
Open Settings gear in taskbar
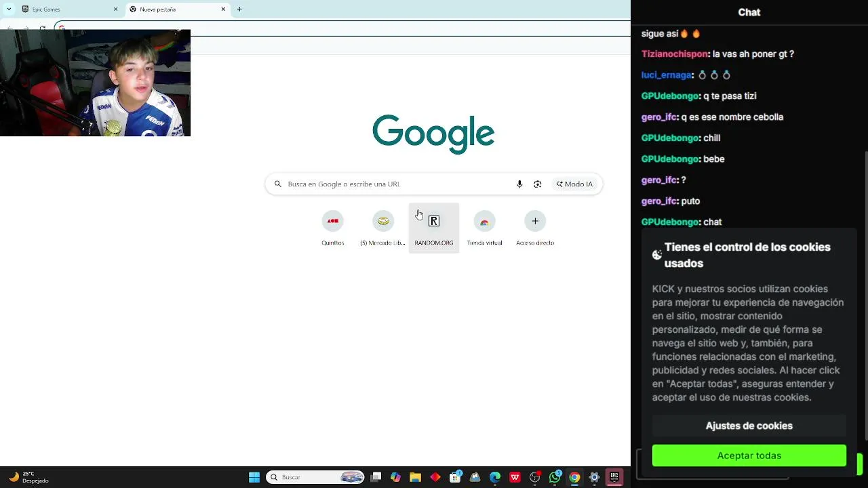tap(595, 477)
